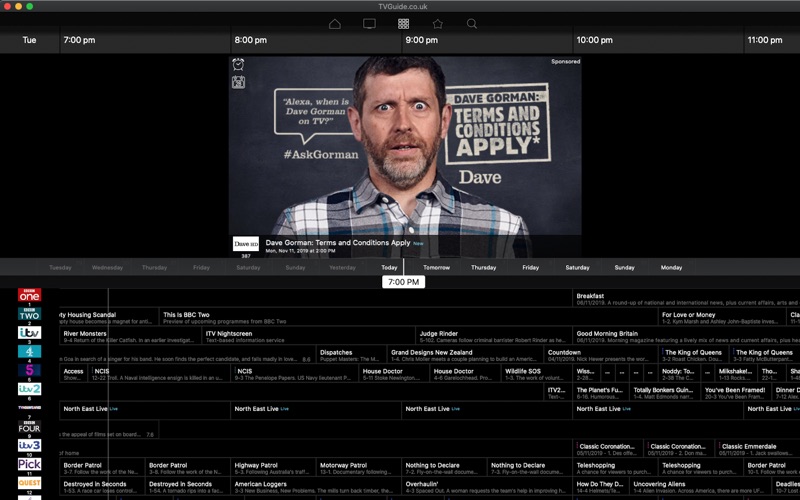Jump to 8:00 pm in time header

click(x=251, y=40)
